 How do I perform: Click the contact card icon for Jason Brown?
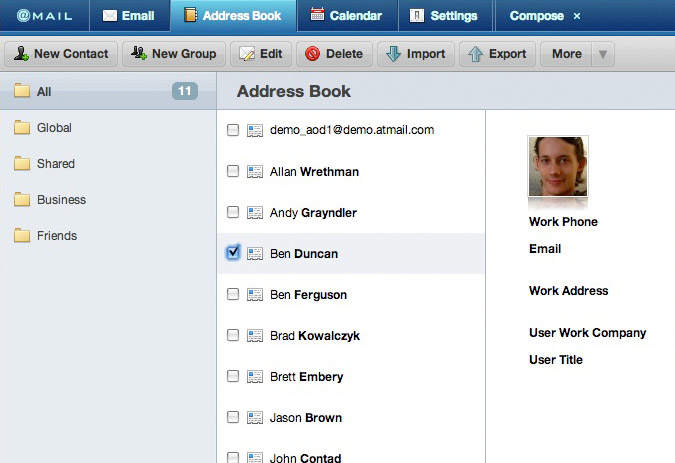[x=255, y=417]
